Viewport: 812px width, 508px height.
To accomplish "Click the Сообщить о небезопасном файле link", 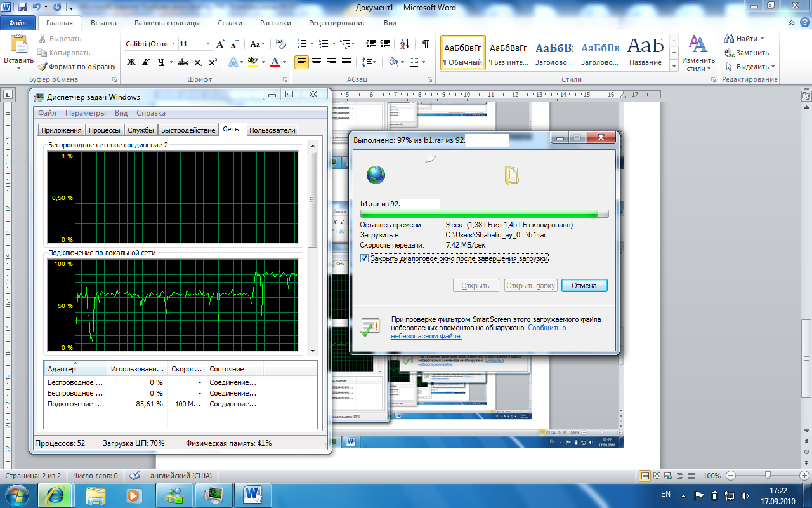I will pyautogui.click(x=547, y=328).
